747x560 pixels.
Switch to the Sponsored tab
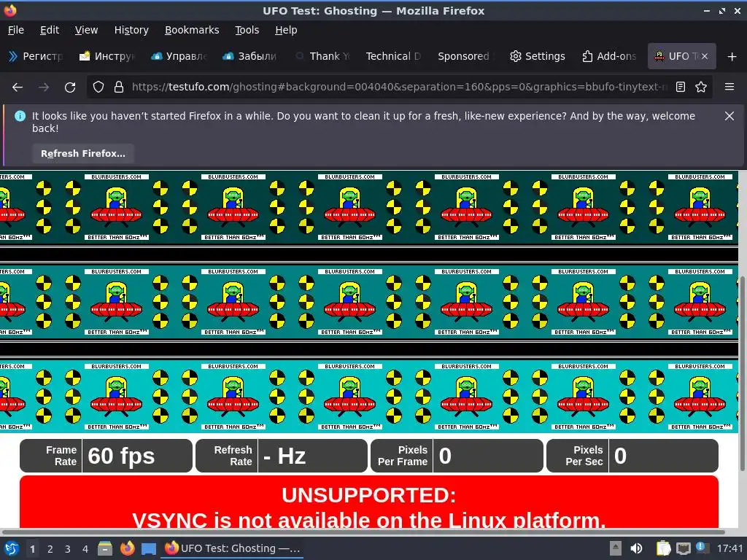pyautogui.click(x=465, y=56)
